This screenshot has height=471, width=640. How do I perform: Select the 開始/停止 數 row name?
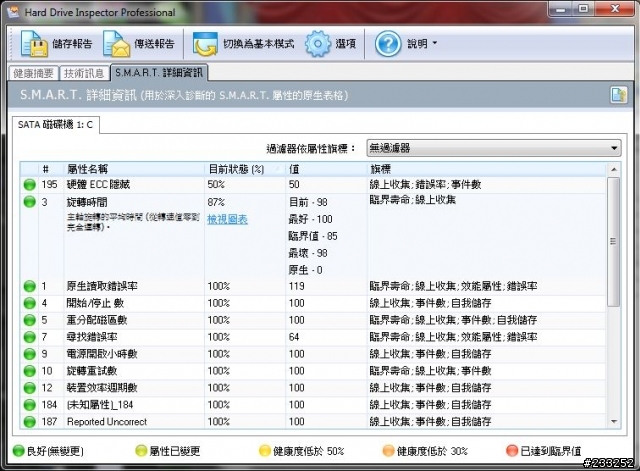tap(95, 303)
